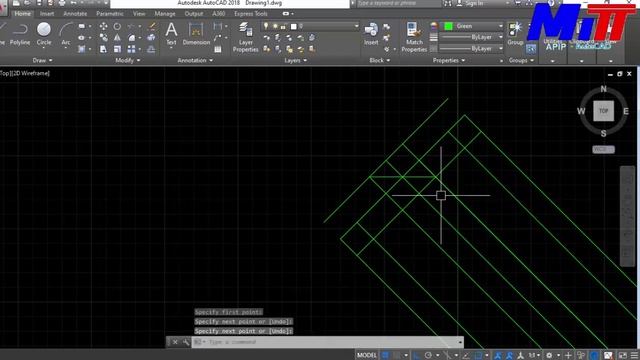Select the Offset tool in Modify
This screenshot has height=360, width=640.
151,49
